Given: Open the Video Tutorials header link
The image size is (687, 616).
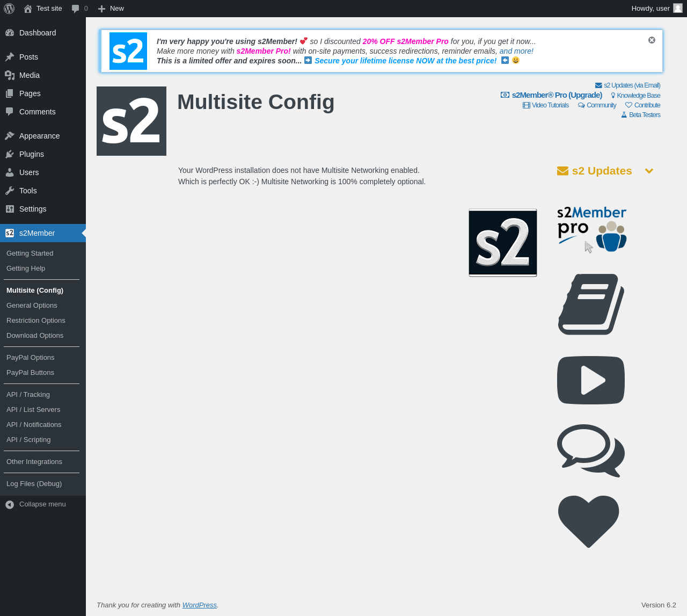Looking at the screenshot, I should click(545, 105).
